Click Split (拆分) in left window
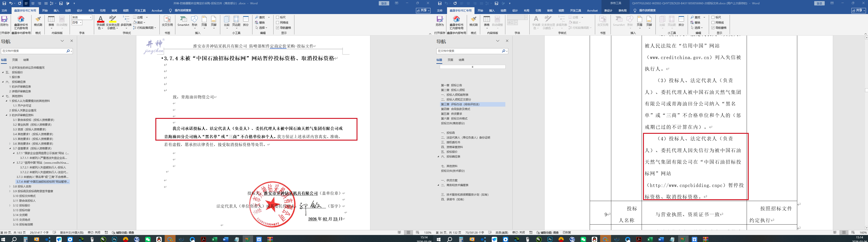The image size is (868, 242). click(246, 21)
